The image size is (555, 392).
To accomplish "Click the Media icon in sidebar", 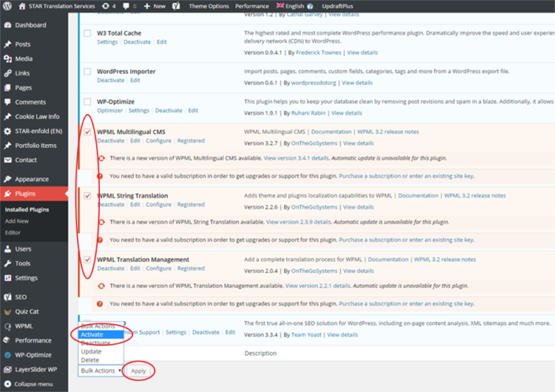I will click(7, 58).
